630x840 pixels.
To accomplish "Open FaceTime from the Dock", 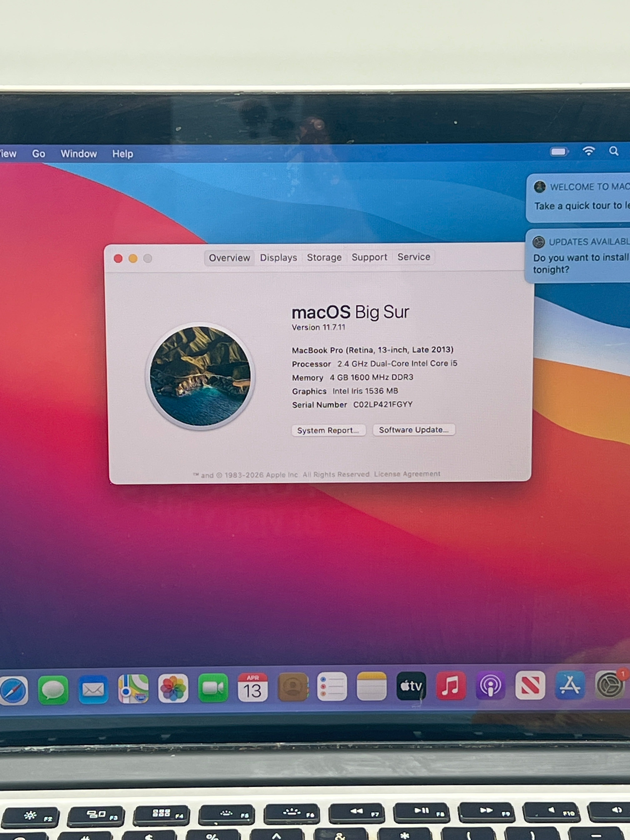I will (213, 688).
